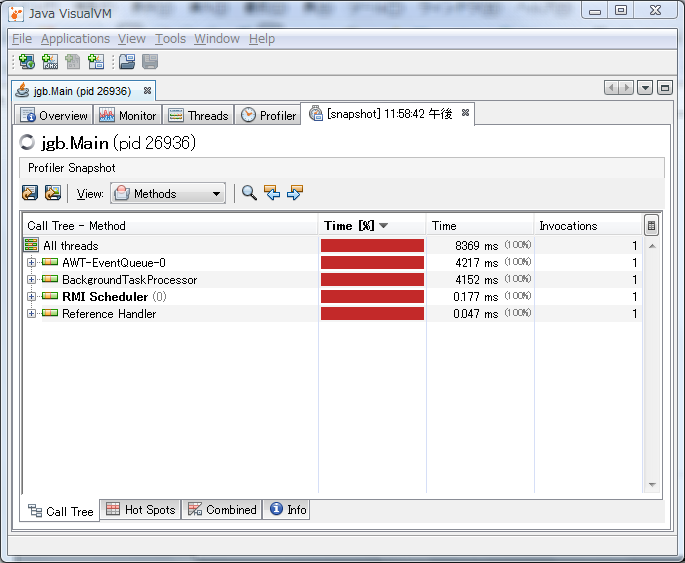Expand the BackgroundTaskProcessor tree node
The width and height of the screenshot is (685, 563).
(31, 280)
